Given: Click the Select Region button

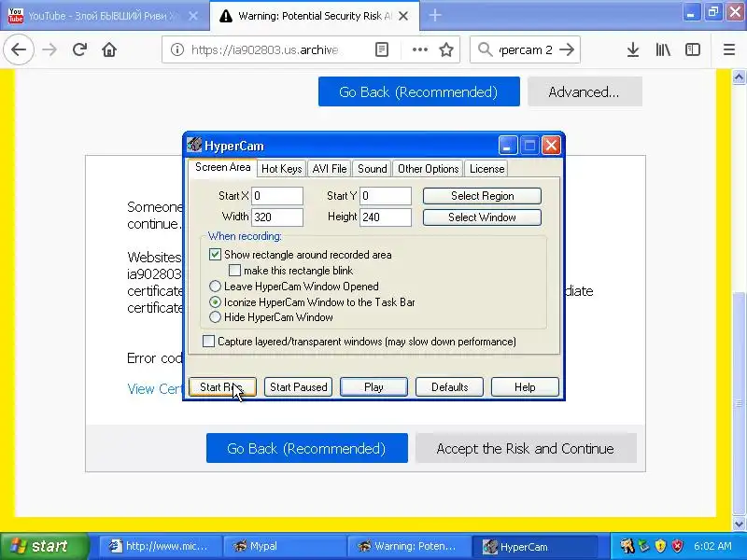Looking at the screenshot, I should click(x=482, y=196).
